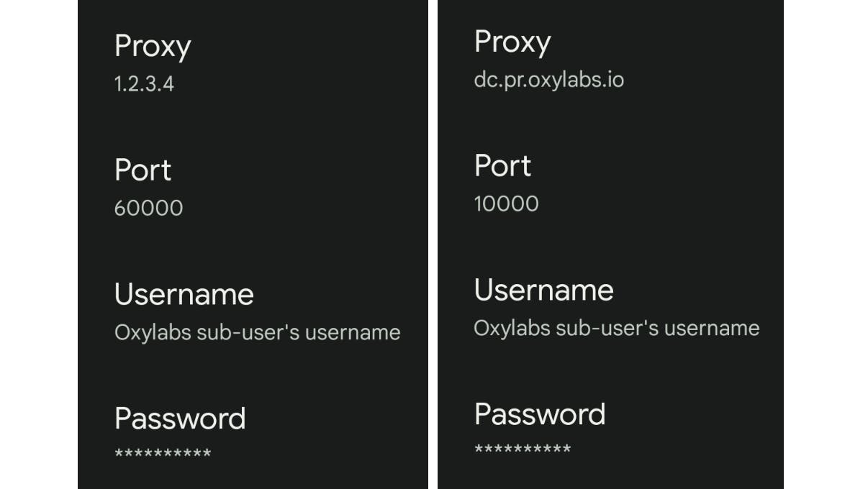Tap the 1.2.3.4 proxy address value
This screenshot has height=489, width=868.
click(x=144, y=84)
